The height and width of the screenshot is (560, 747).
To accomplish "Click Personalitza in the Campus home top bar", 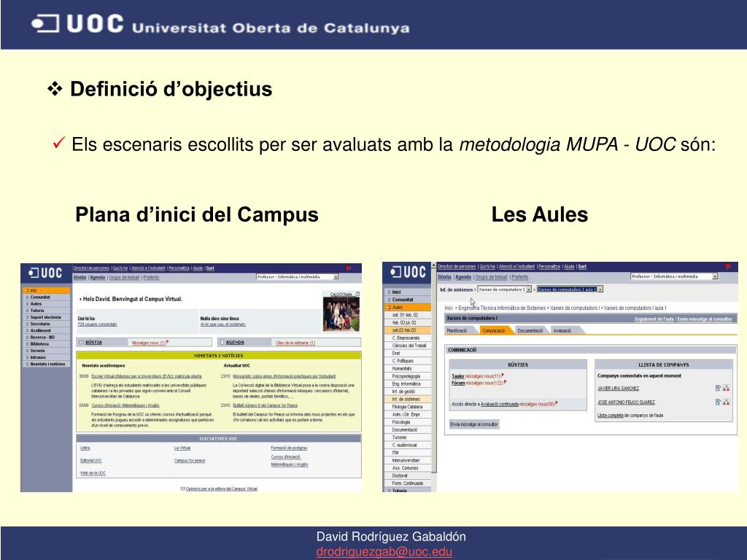I will [179, 268].
